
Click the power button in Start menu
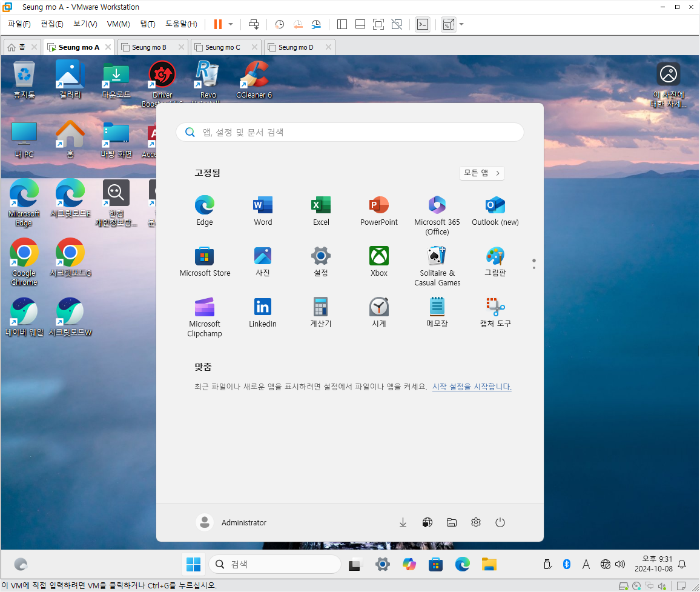point(500,522)
